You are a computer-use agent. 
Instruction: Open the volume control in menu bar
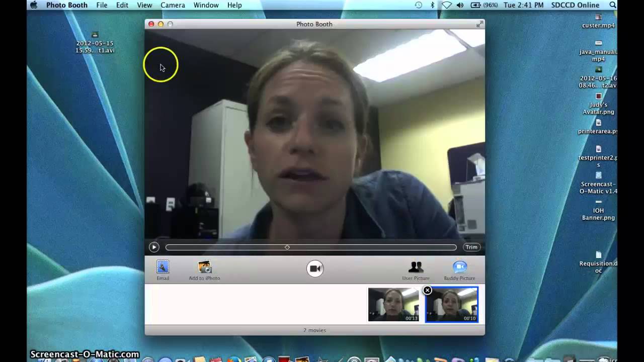460,5
